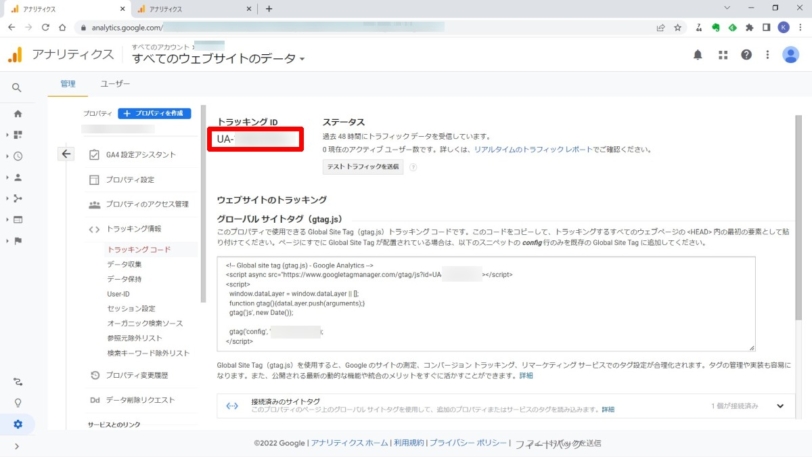Select オーガニック検索ソース submenu item
The height and width of the screenshot is (457, 812).
point(145,323)
